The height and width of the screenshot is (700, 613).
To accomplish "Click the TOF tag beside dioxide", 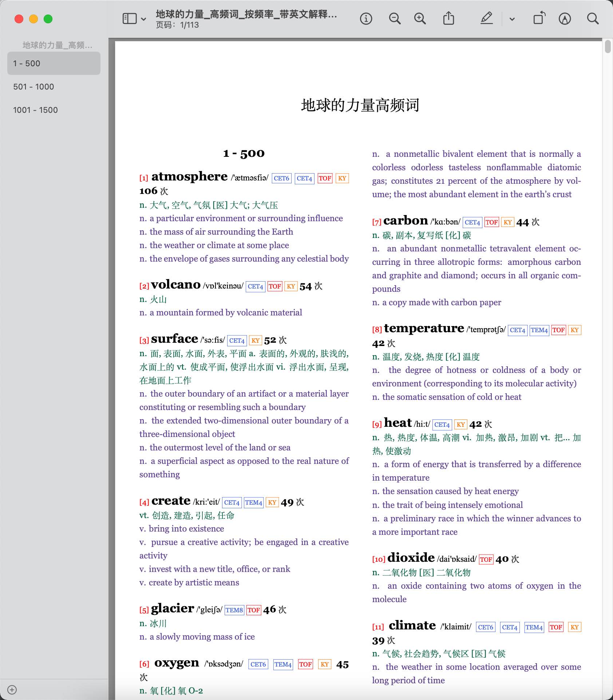I will pyautogui.click(x=486, y=559).
